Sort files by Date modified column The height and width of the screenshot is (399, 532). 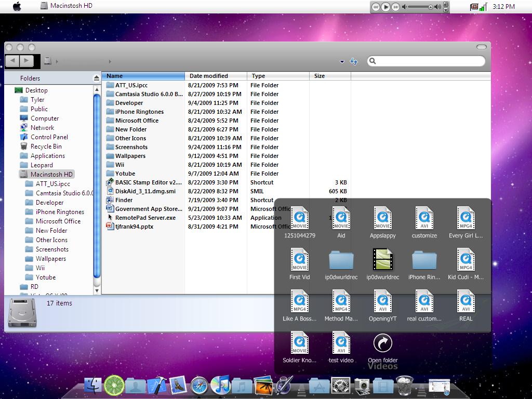[216, 76]
